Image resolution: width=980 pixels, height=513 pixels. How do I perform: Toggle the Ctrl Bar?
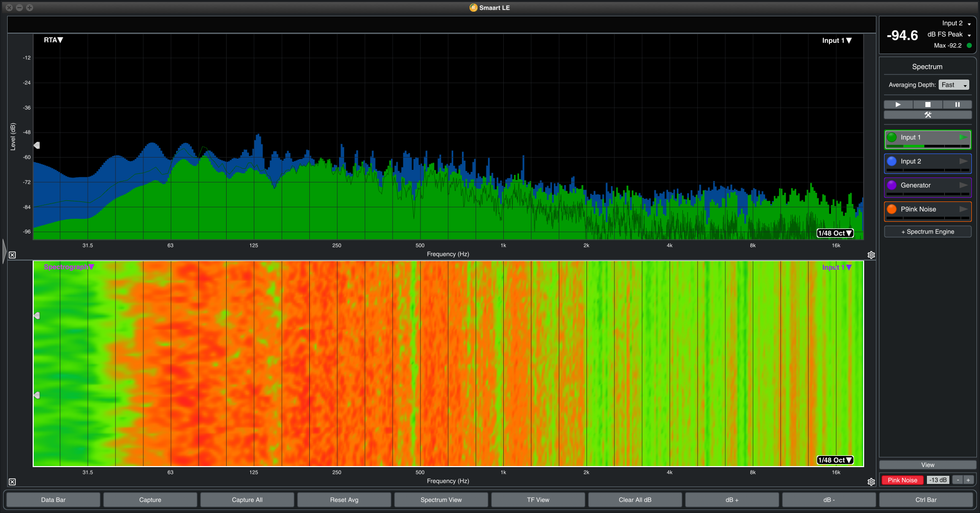(x=926, y=500)
